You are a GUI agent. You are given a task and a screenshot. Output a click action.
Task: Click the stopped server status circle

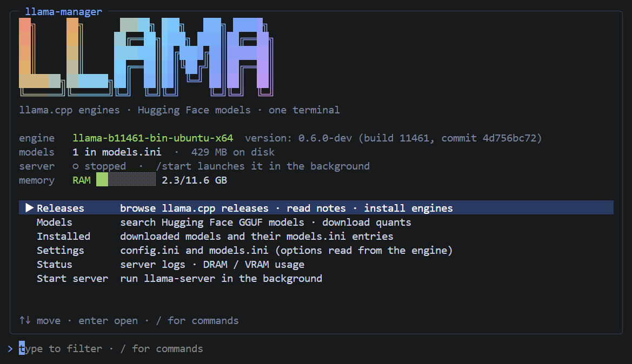75,166
